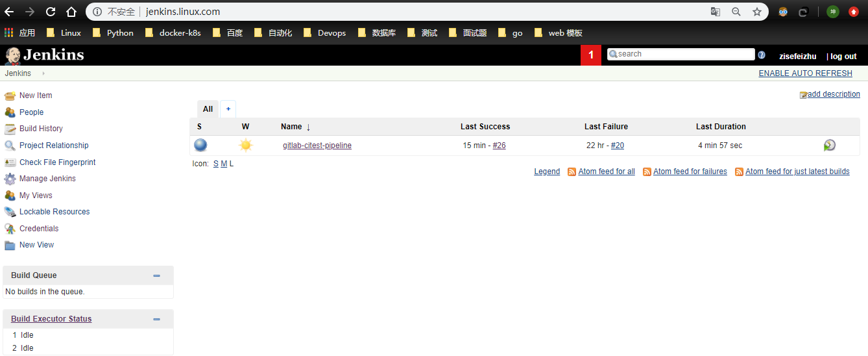Click the Credentials keys icon
Image resolution: width=868 pixels, height=356 pixels.
pos(10,229)
